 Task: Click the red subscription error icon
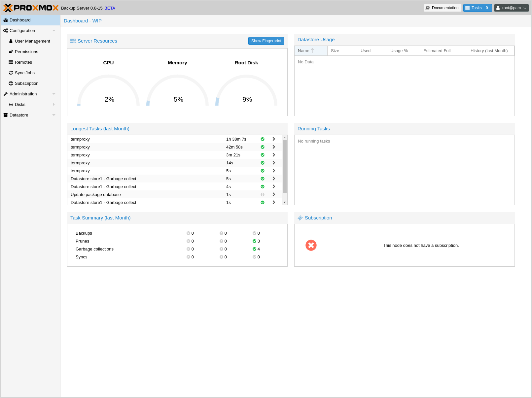coord(311,245)
